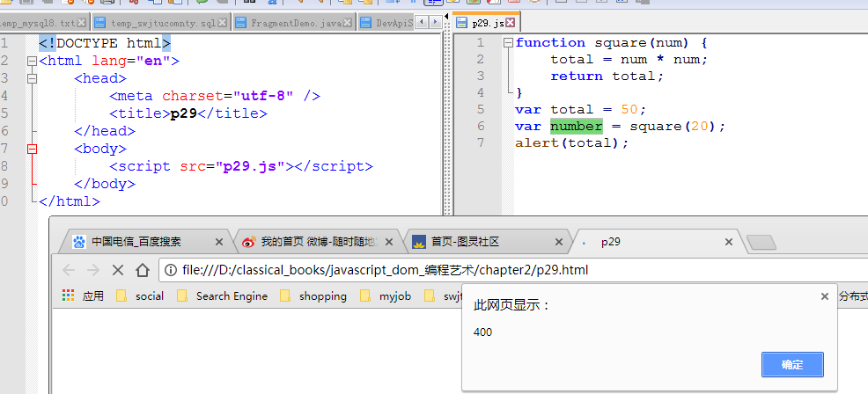Switch to temp_swjtucomnty.sql tab
The height and width of the screenshot is (394, 868).
coord(163,23)
